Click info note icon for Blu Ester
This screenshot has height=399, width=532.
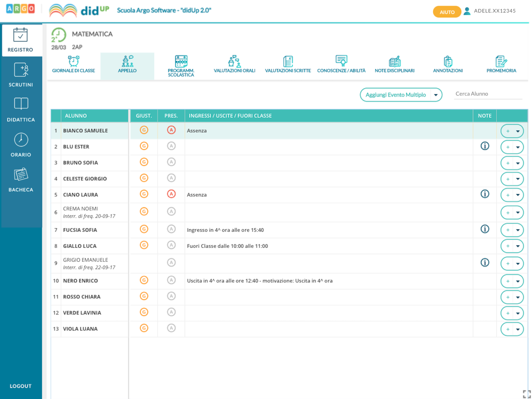click(485, 146)
